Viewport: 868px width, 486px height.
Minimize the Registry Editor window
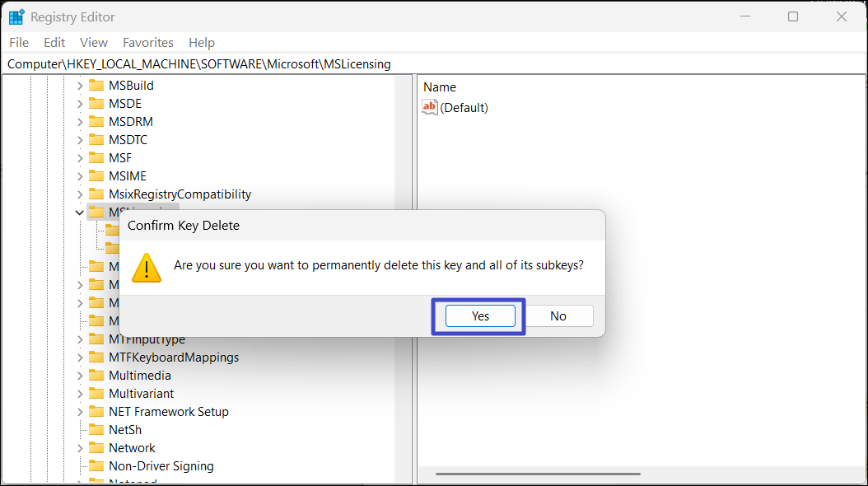745,16
